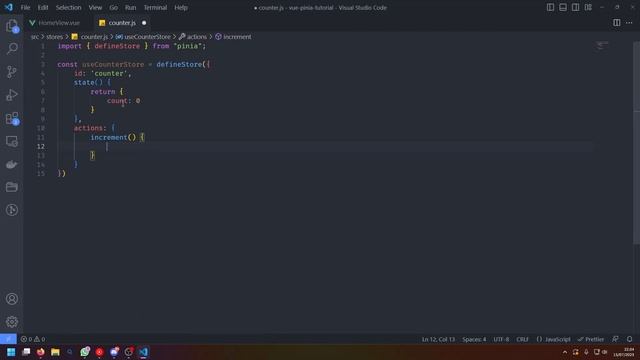The height and width of the screenshot is (360, 640).
Task: Click the editor vertical scrollbar
Action: tap(637, 143)
